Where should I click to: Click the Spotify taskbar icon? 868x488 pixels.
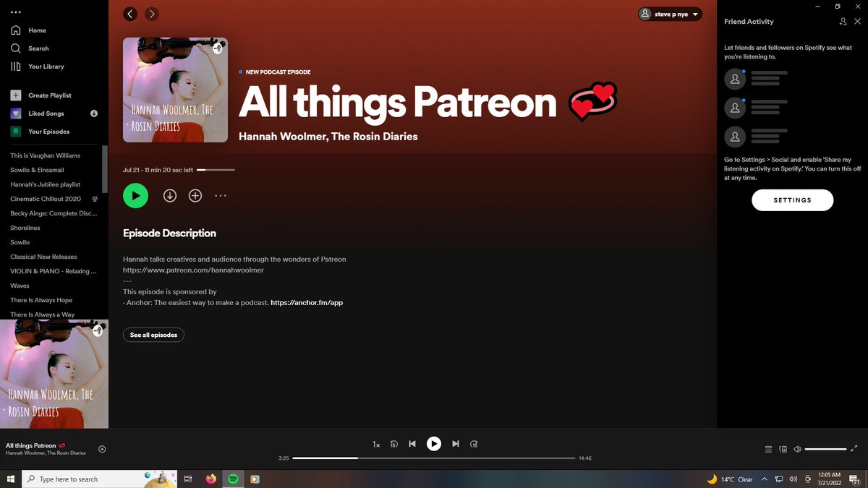click(x=233, y=479)
